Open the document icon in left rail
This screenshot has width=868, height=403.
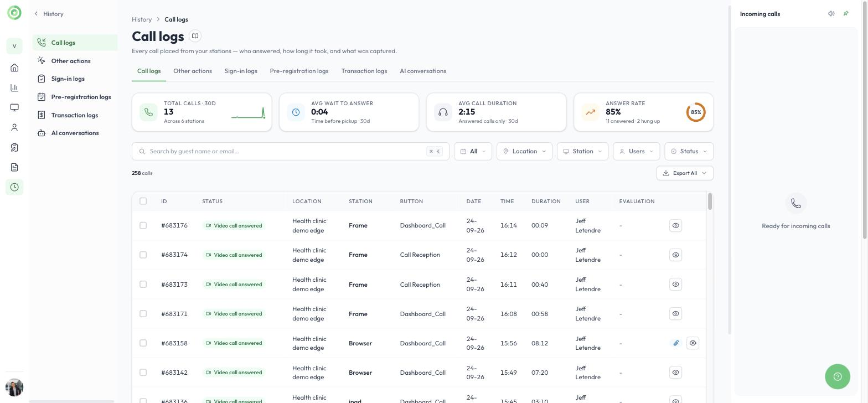[x=14, y=167]
